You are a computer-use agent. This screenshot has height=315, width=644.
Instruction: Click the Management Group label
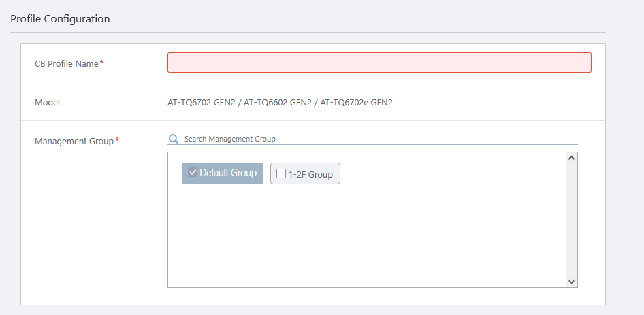tap(74, 142)
